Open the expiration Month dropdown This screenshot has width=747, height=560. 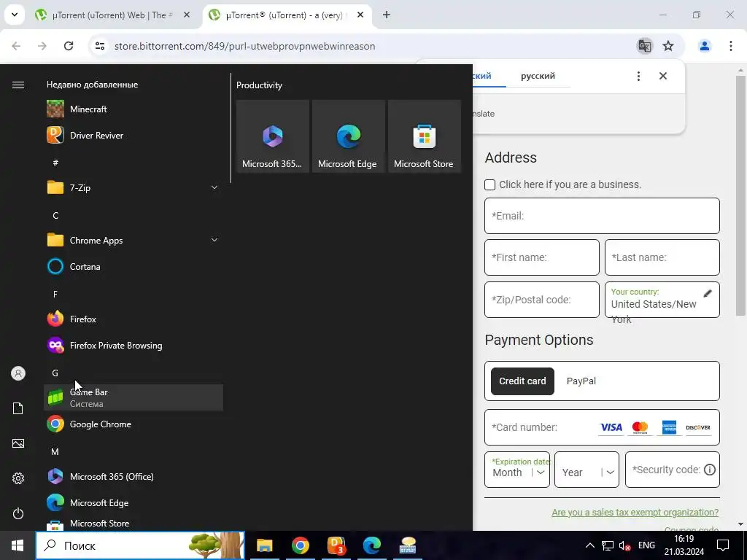point(517,470)
